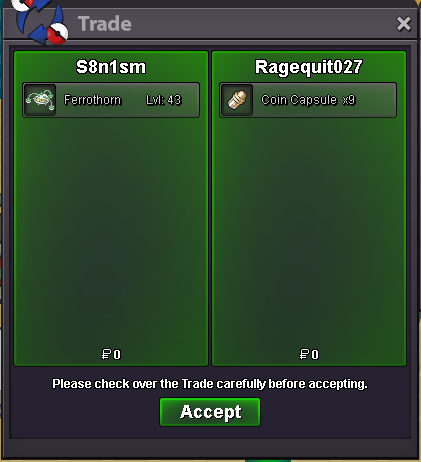The width and height of the screenshot is (421, 462).
Task: Select the Coin Capsule item icon
Action: pos(237,100)
